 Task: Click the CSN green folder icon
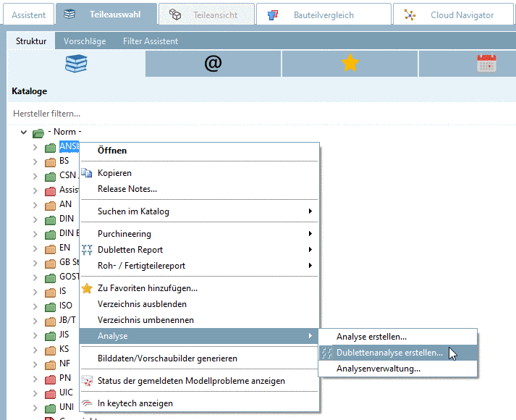(x=50, y=177)
